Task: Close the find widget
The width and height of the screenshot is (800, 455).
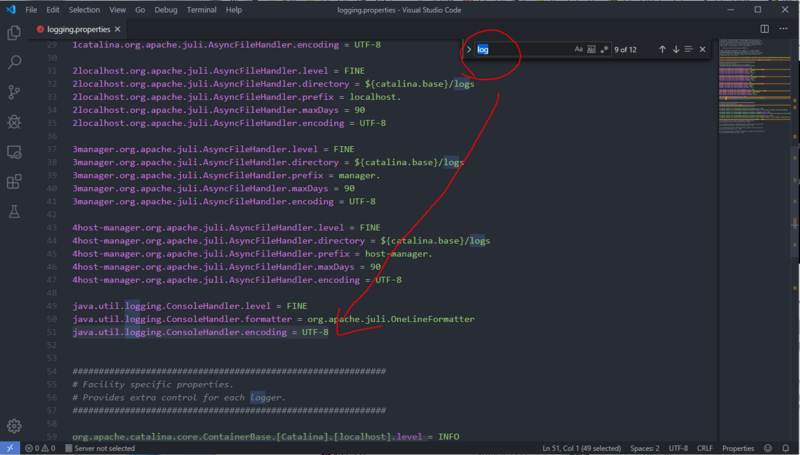Action: pos(703,49)
